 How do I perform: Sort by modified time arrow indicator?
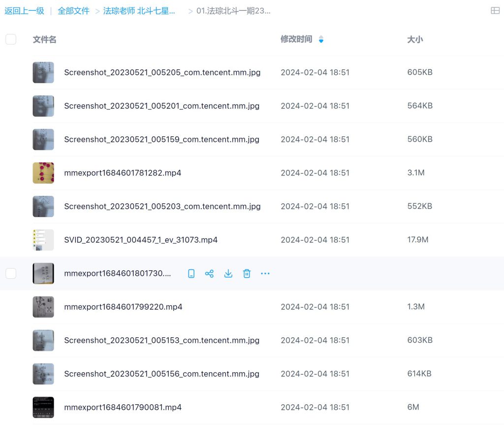pyautogui.click(x=321, y=39)
